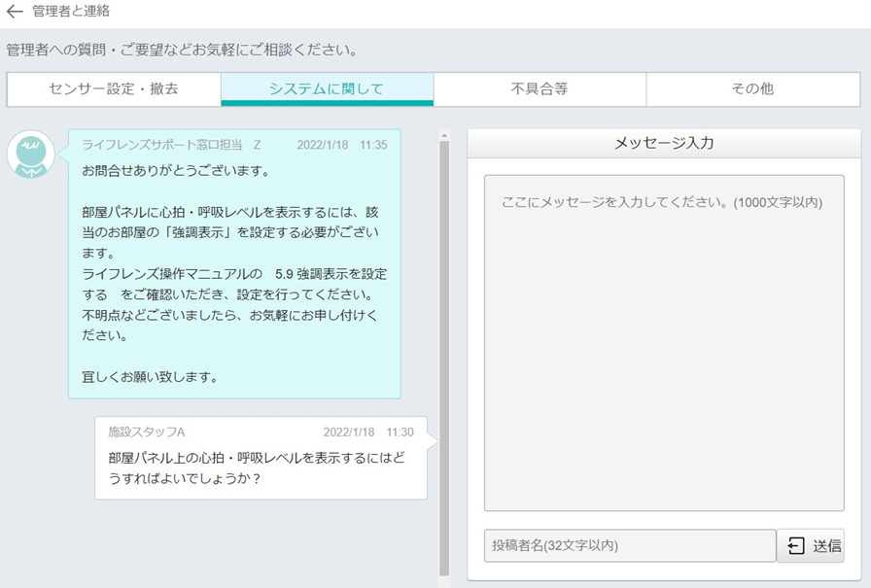The height and width of the screenshot is (588, 871).
Task: Click the 送信 send button
Action: pos(811,546)
